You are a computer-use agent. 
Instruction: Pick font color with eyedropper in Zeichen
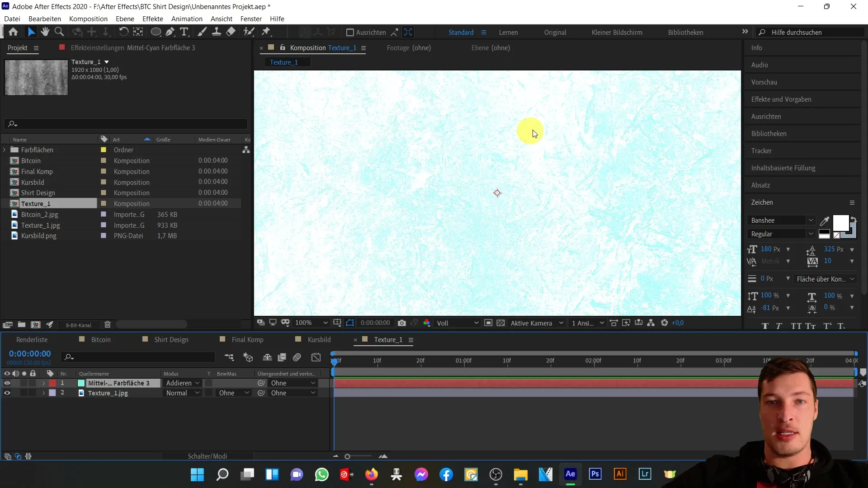pyautogui.click(x=825, y=221)
